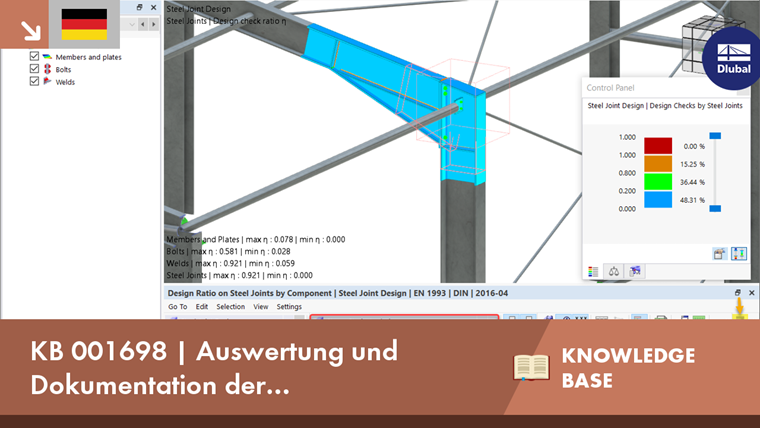The width and height of the screenshot is (760, 428).
Task: Open the color scale edit options icon
Action: (720, 254)
